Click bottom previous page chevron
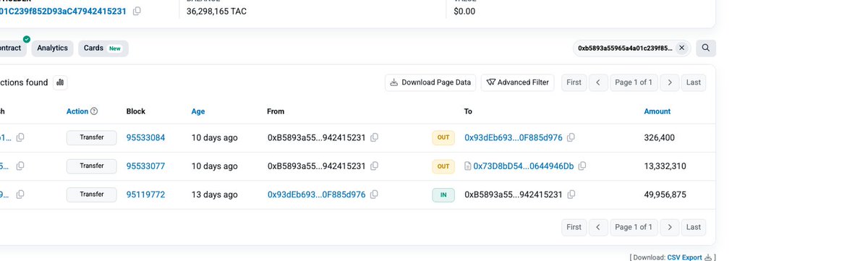This screenshot has height=261, width=868. 598,227
